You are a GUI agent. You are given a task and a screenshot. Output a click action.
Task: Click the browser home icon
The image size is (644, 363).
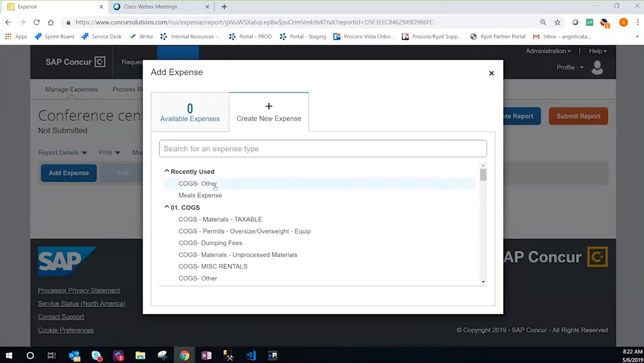coord(51,22)
